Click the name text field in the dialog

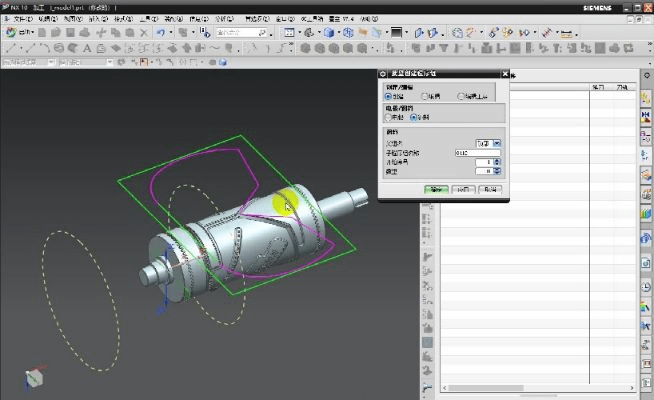pos(477,153)
